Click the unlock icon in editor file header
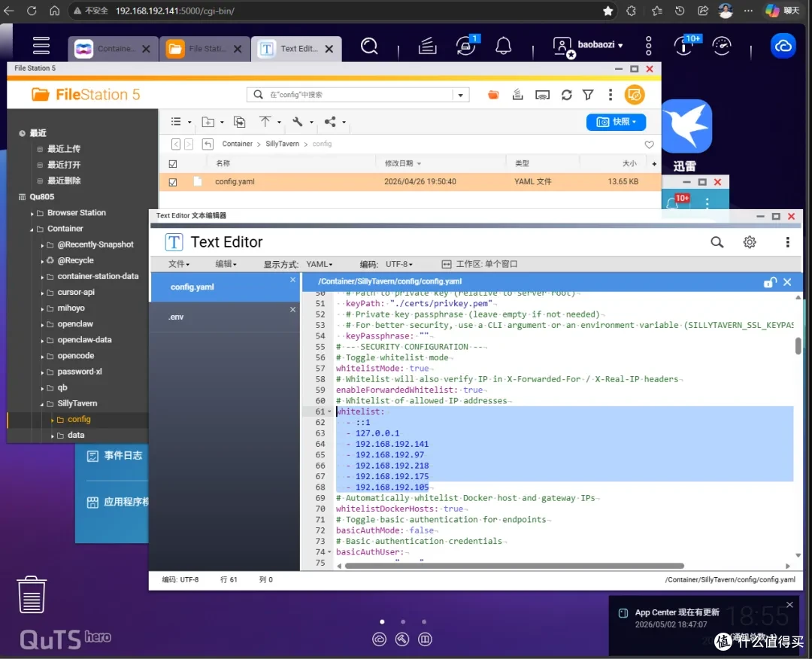812x659 pixels. (x=770, y=282)
